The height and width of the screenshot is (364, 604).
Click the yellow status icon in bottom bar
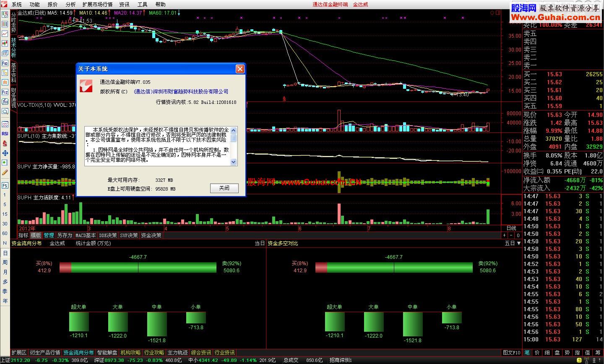tap(579, 360)
